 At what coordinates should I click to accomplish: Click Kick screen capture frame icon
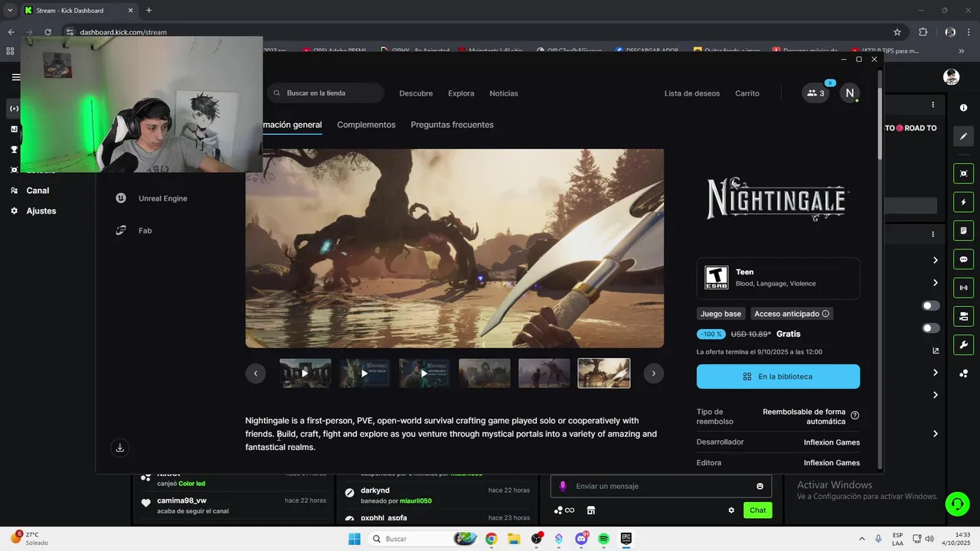pyautogui.click(x=964, y=174)
